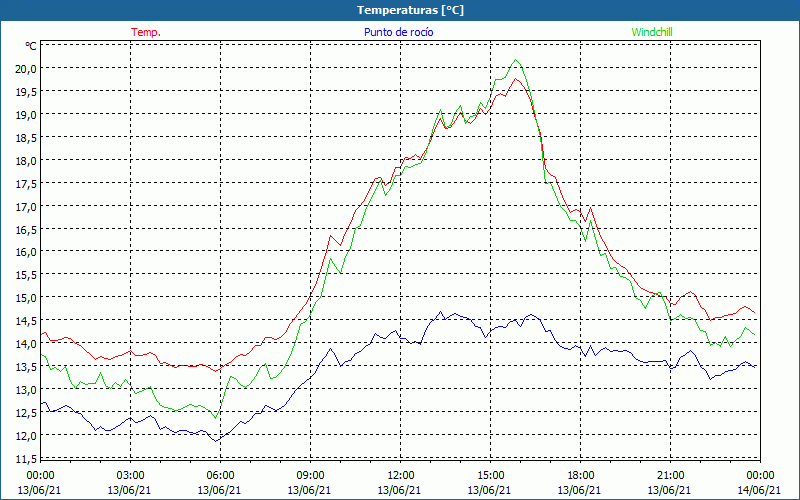Click the 17,5 y-axis value

click(26, 184)
